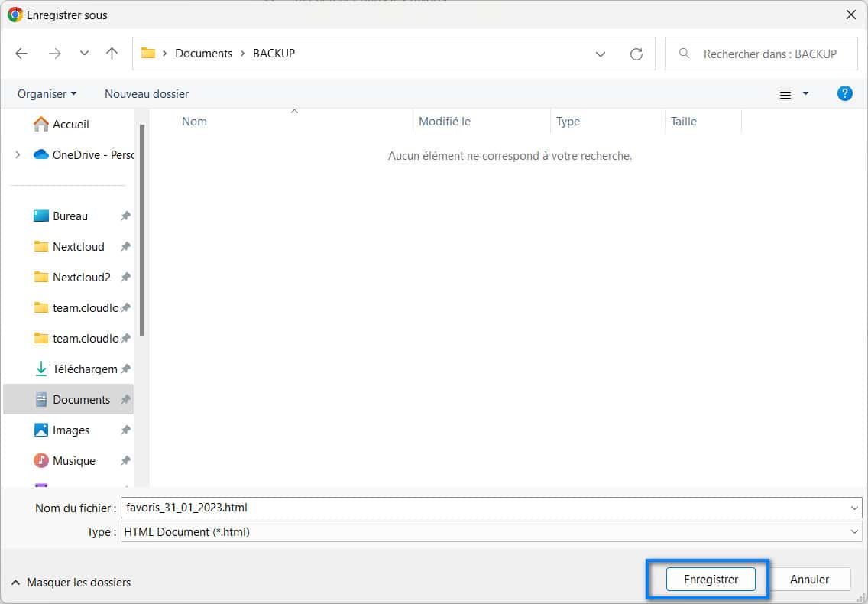Open the Organiser menu
The width and height of the screenshot is (868, 604).
tap(47, 93)
